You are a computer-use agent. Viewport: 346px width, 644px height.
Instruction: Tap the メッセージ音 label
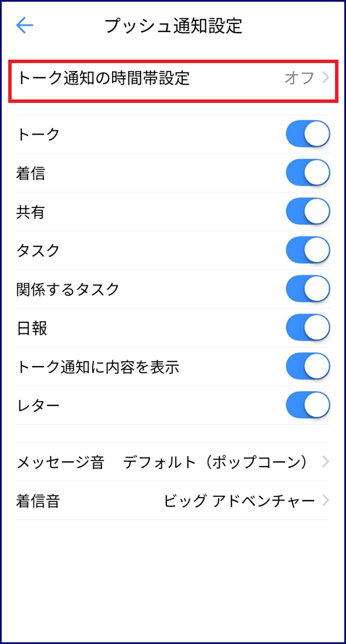point(61,462)
